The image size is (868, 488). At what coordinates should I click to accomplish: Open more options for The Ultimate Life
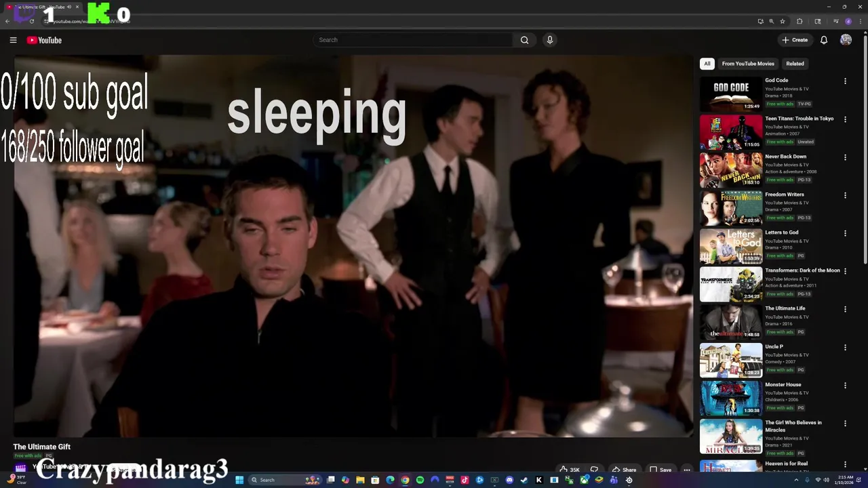(845, 309)
